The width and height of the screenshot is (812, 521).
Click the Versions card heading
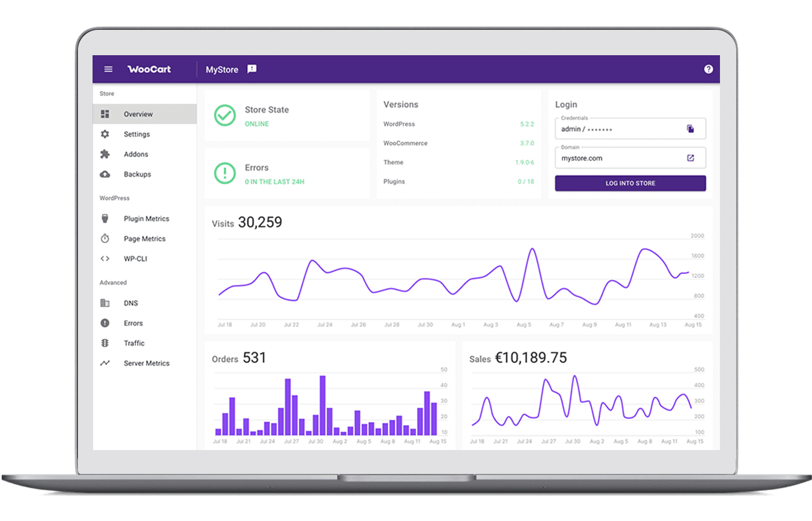[x=401, y=104]
